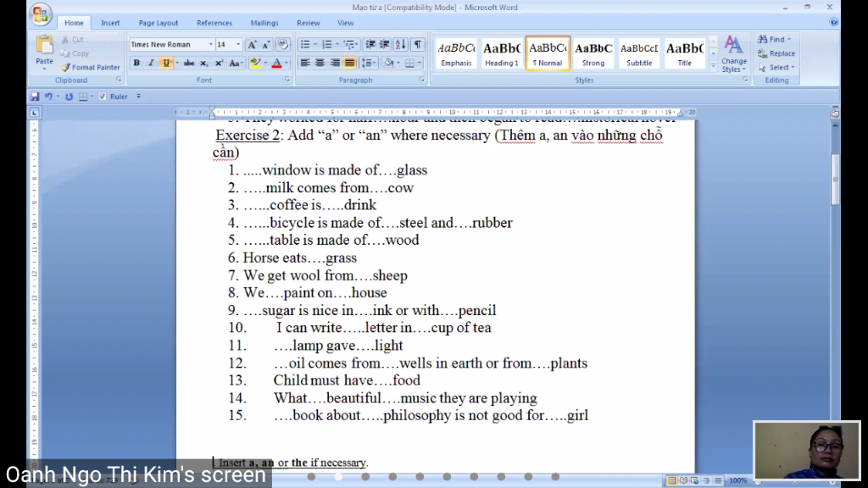This screenshot has height=488, width=868.
Task: Switch to the Mailings tab
Action: (x=264, y=23)
